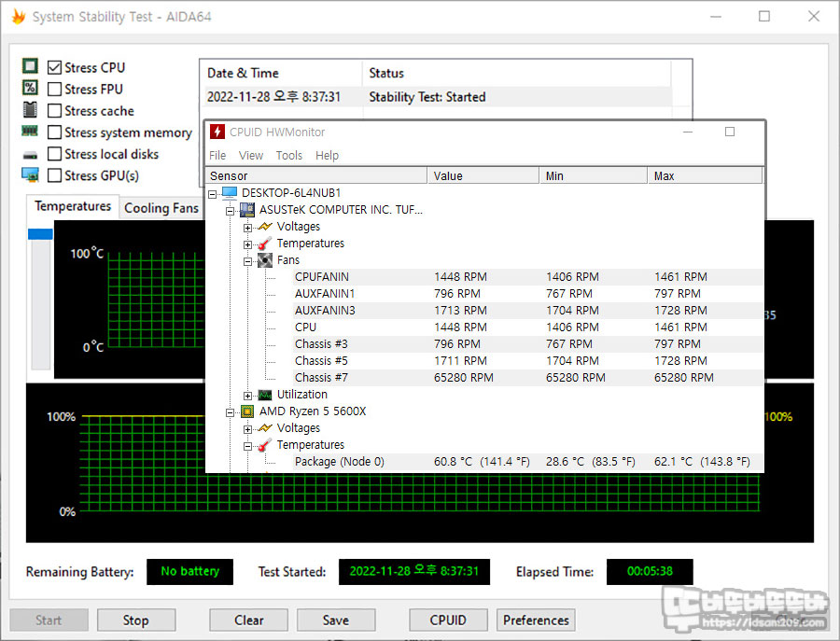The image size is (840, 641).
Task: Select the AUXFANIN3 sensor row
Action: (x=527, y=311)
